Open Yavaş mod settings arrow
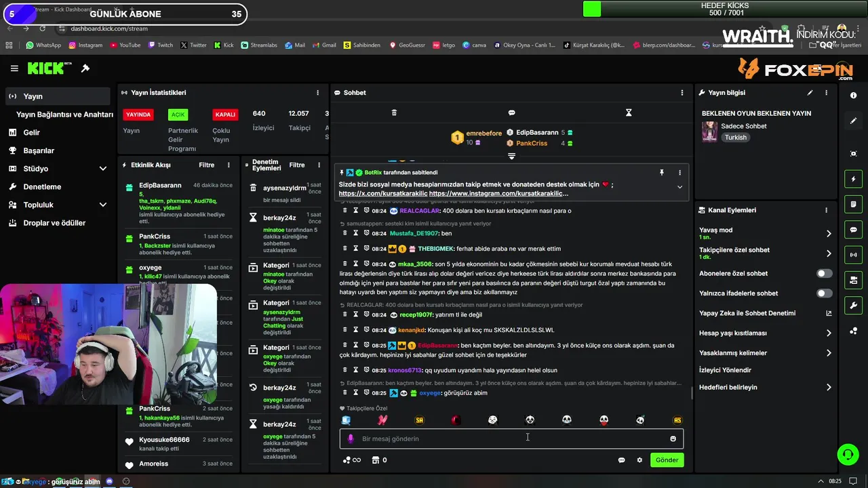 click(x=829, y=234)
